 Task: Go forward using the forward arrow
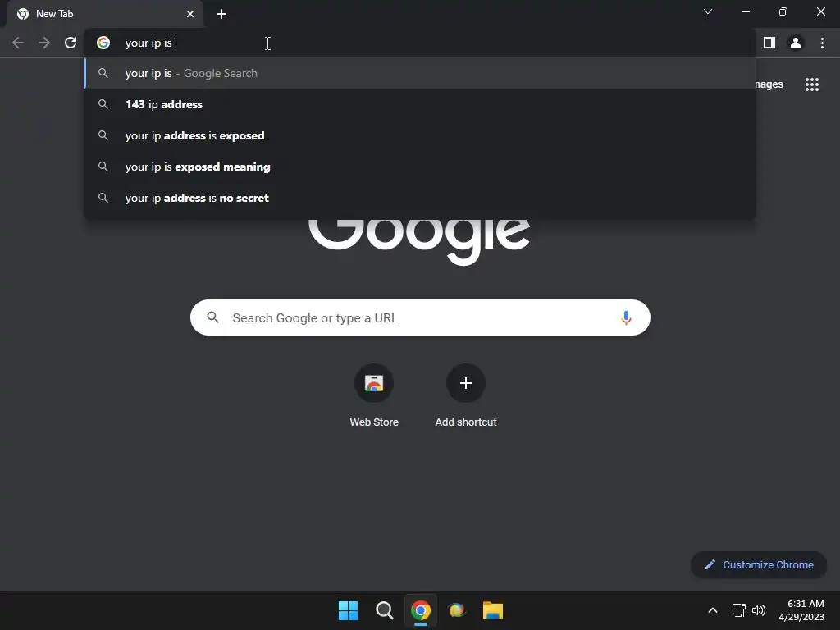[44, 43]
